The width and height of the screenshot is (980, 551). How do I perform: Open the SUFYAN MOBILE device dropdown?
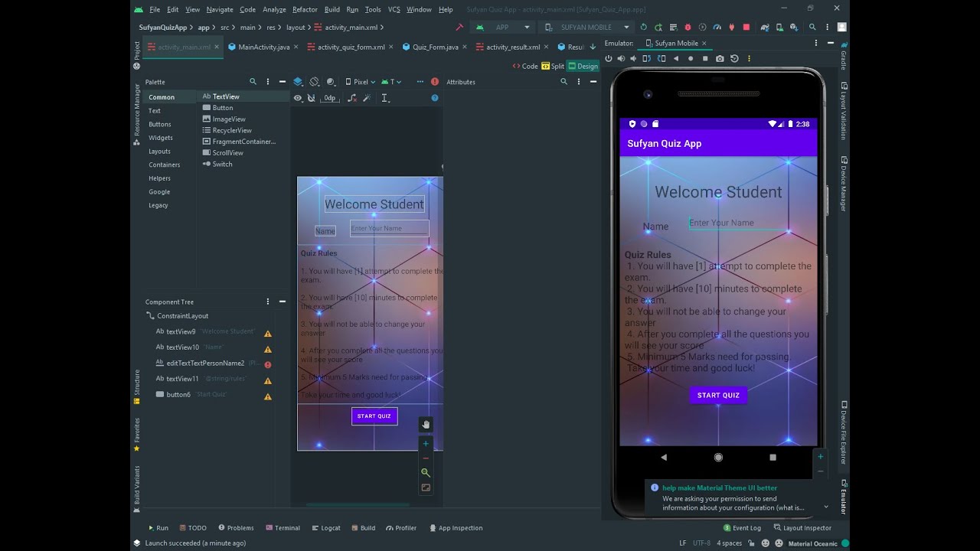(x=586, y=27)
